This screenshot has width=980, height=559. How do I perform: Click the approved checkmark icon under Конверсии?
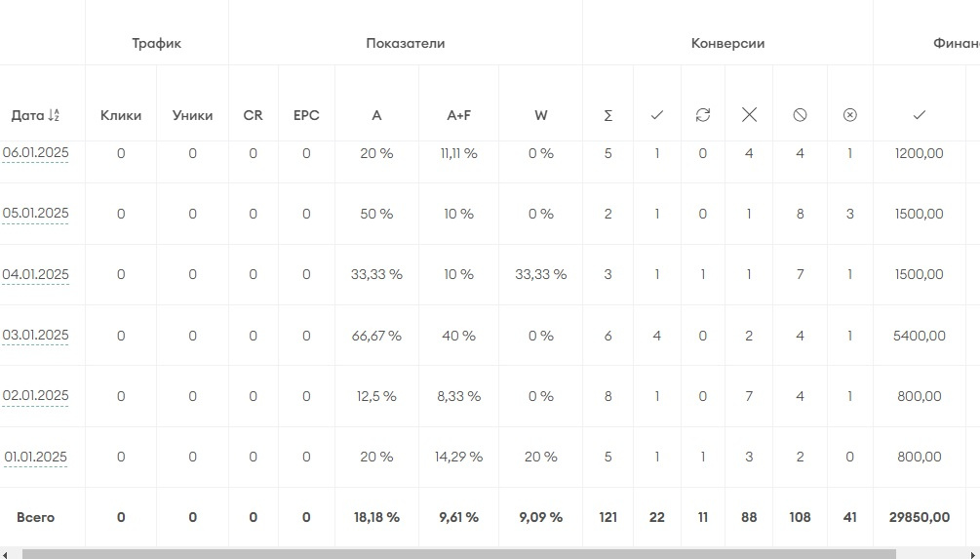[x=656, y=115]
